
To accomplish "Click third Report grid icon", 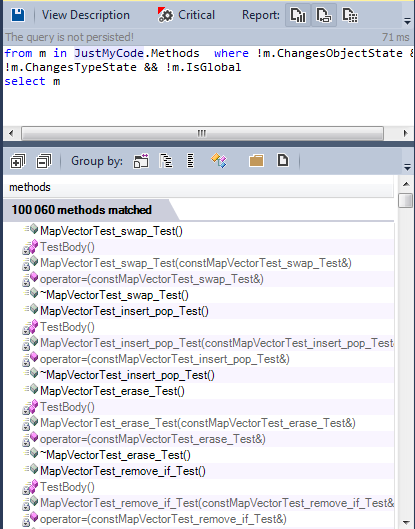I will tap(350, 15).
